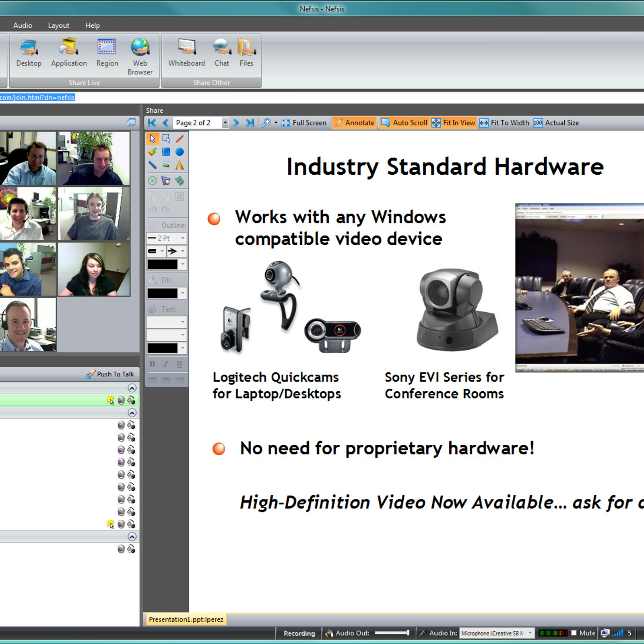
Task: Click the green cross stamp tool
Action: tap(180, 181)
